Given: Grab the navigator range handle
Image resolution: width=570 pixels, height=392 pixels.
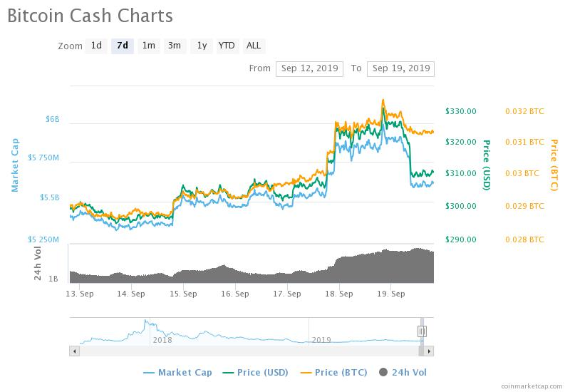Looking at the screenshot, I should point(422,331).
